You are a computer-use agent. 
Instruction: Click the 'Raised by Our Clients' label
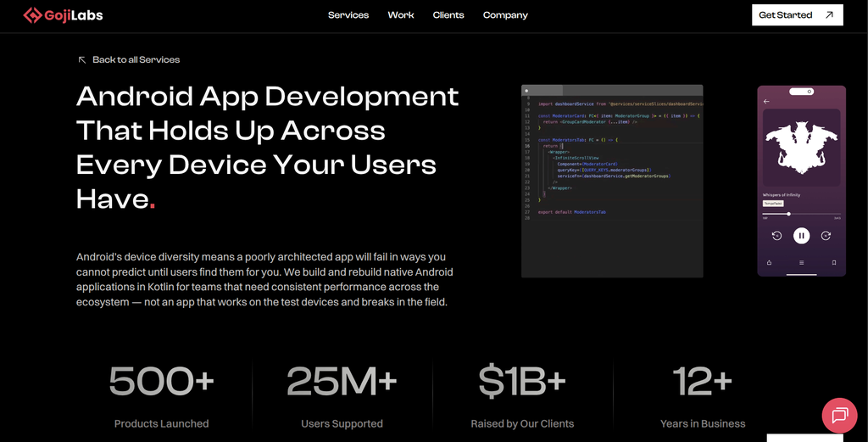(522, 423)
